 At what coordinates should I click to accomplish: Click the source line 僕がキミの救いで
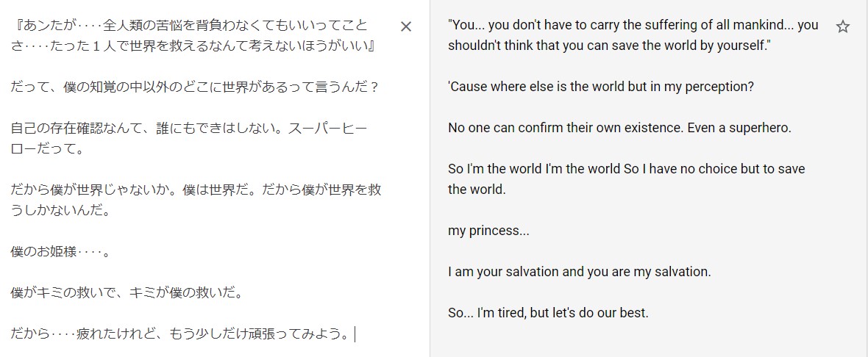[127, 293]
